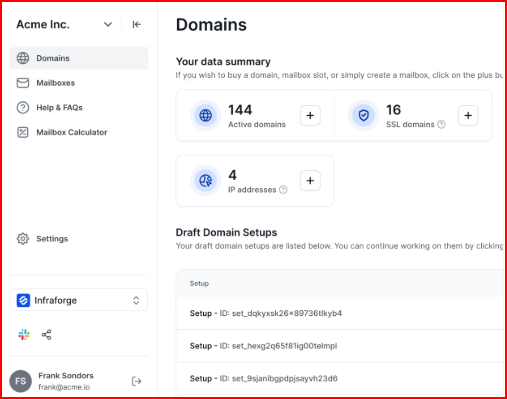Click the plus button for IP addresses

pyautogui.click(x=310, y=180)
